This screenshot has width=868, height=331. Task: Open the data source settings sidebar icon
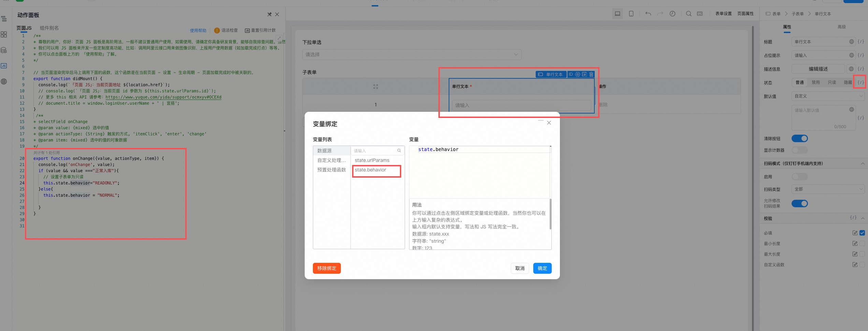point(4,50)
